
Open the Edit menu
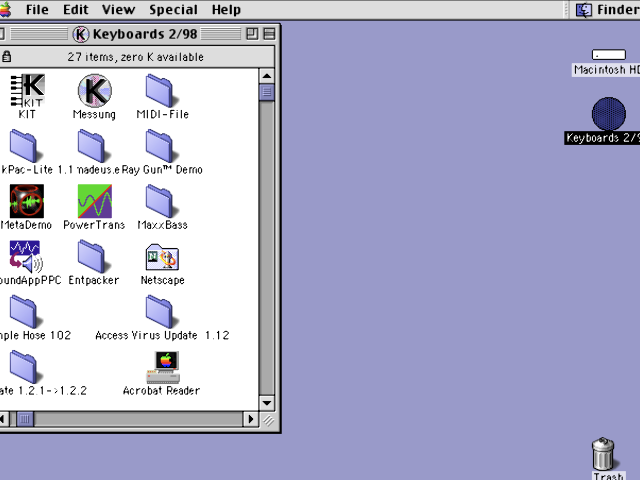76,9
